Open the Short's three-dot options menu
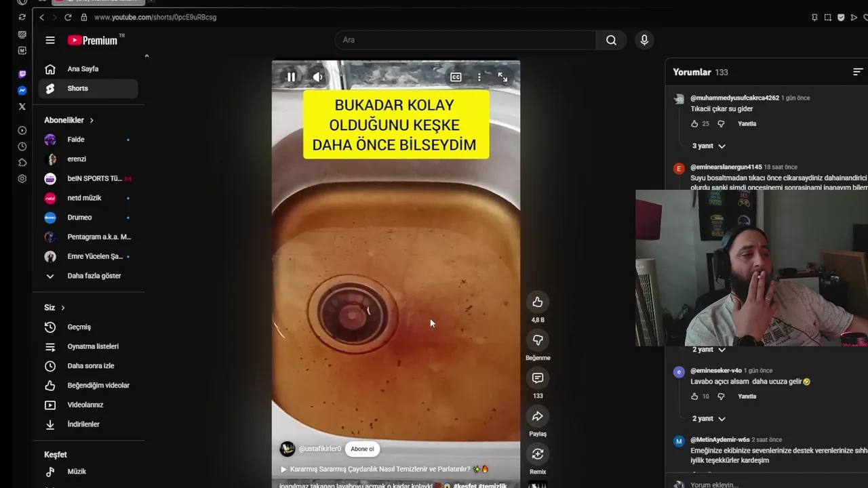 (479, 77)
